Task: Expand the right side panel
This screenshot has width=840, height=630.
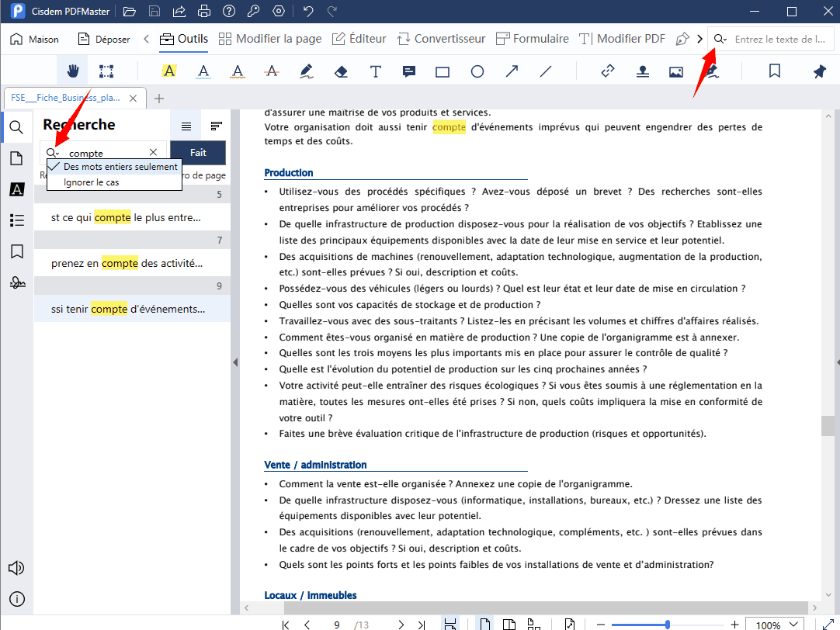Action: [x=838, y=362]
